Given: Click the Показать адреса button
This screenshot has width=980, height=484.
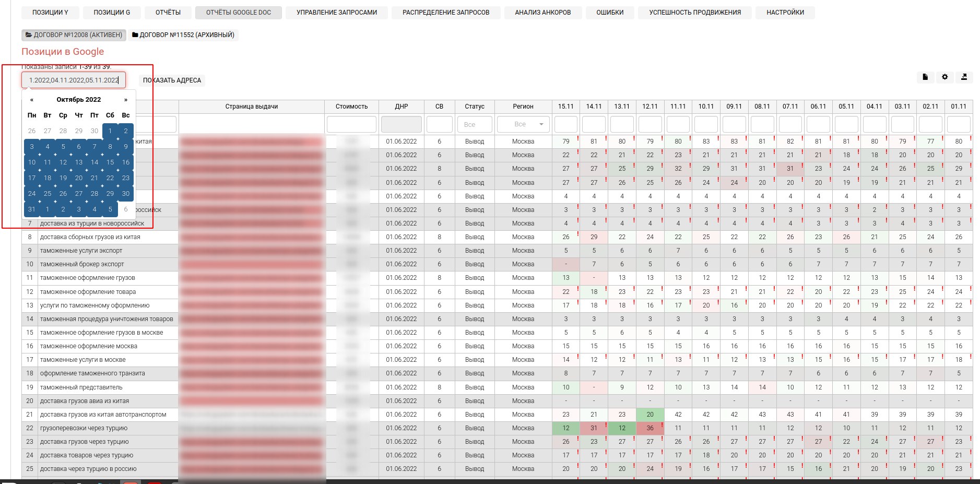Looking at the screenshot, I should pos(172,80).
